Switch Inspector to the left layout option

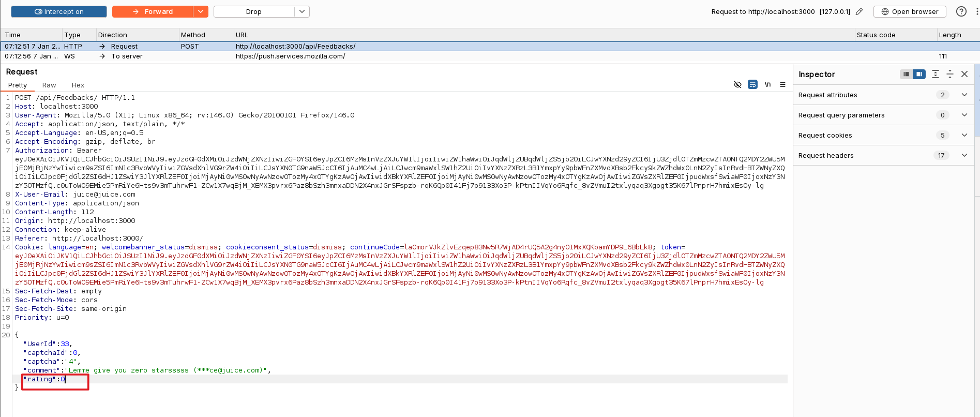906,74
